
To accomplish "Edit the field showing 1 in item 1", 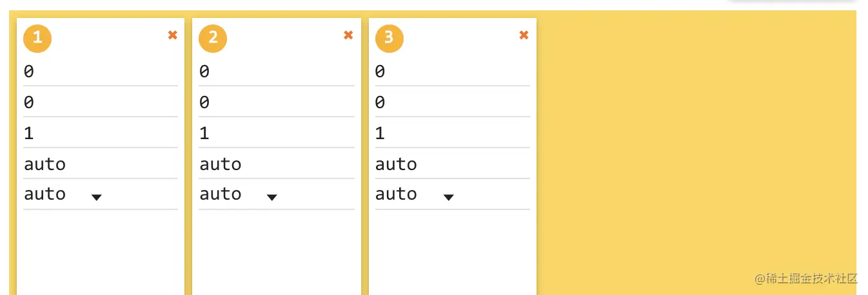I will tap(100, 133).
